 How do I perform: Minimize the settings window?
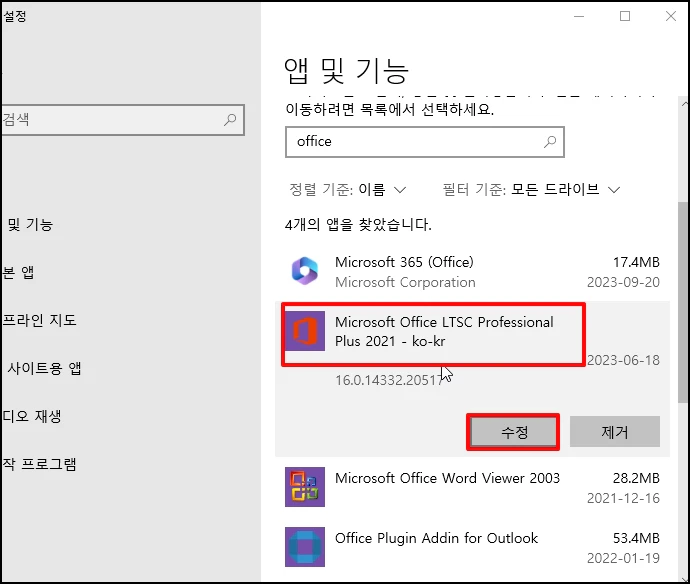click(x=579, y=17)
